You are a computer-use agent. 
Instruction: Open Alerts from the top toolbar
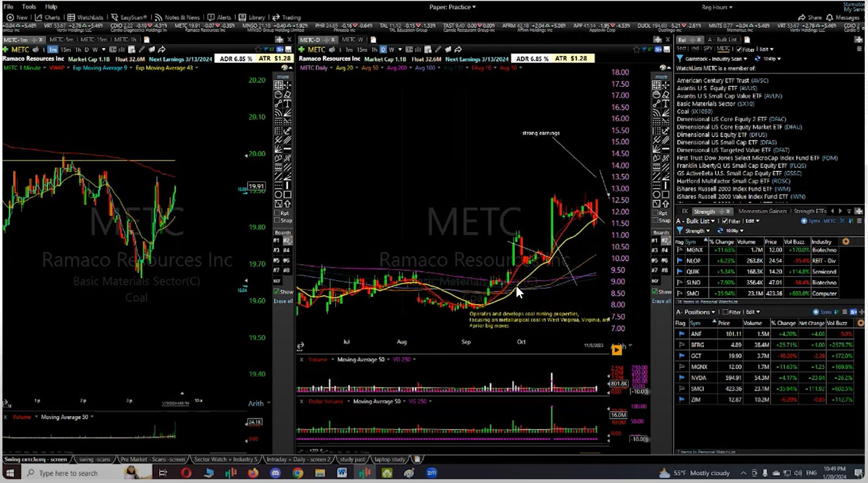[219, 17]
